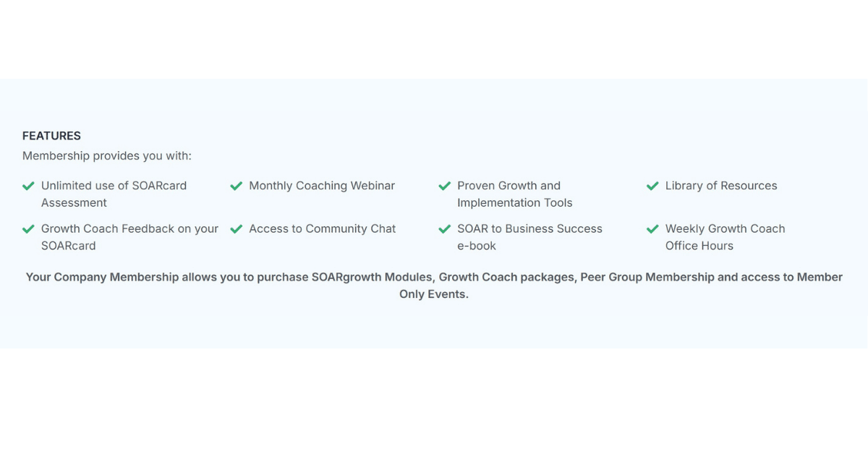
Task: Select 'Unlimited use of SOARcard Assessment' text
Action: 114,194
